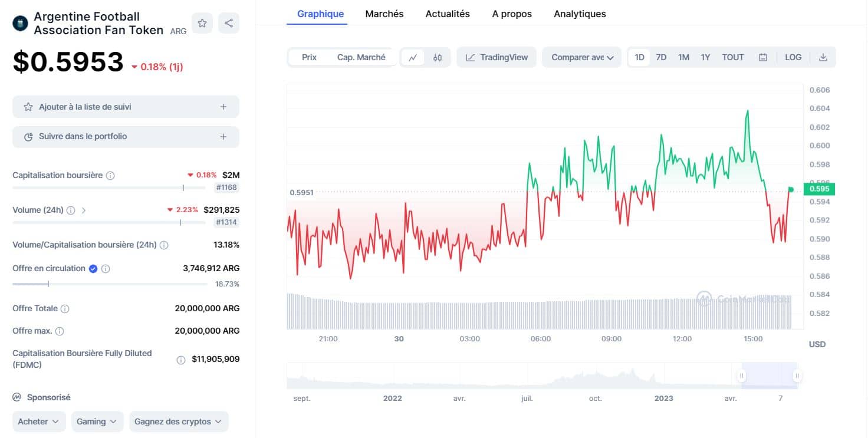Viewport: 868px width, 438px height.
Task: Toggle the Cap. Marché chart mode
Action: click(x=361, y=57)
